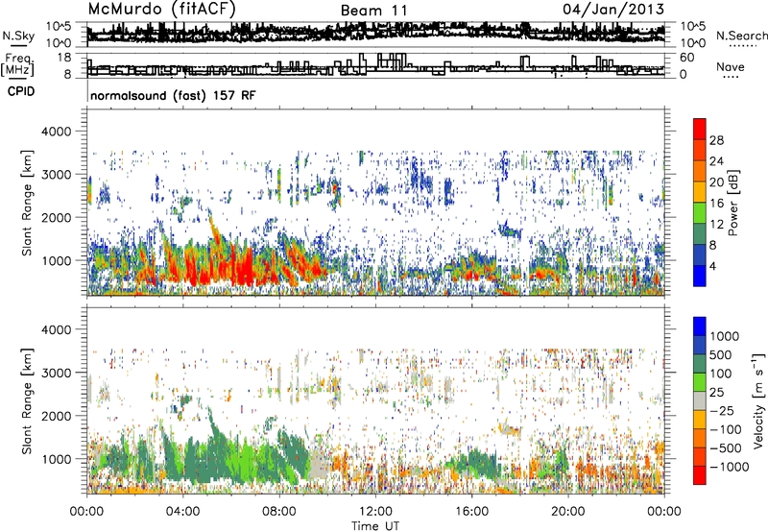The width and height of the screenshot is (768, 532).
Task: Click the 04:00 time axis label
Action: (x=182, y=512)
